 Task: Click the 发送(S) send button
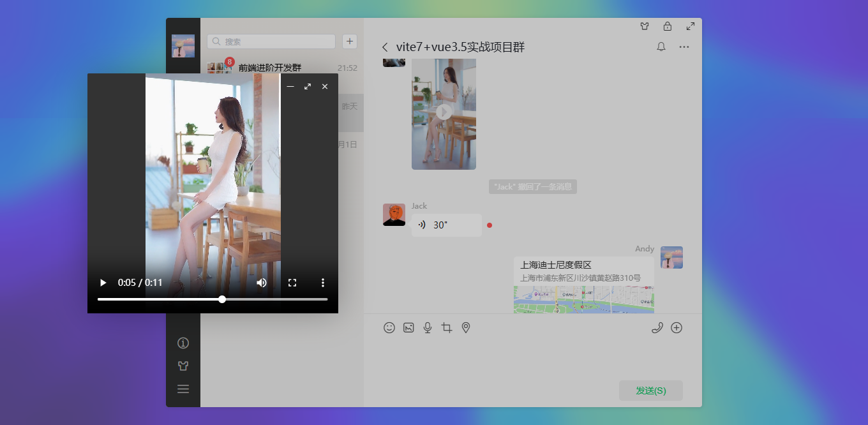(x=650, y=390)
